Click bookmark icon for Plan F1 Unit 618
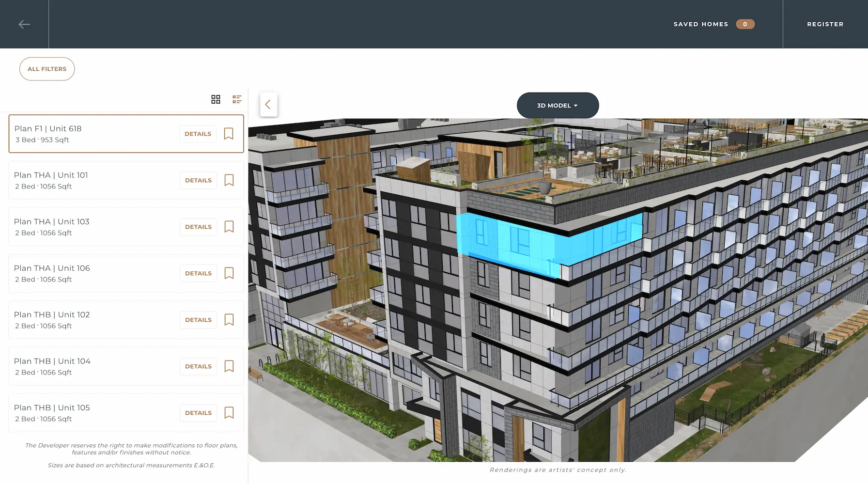Viewport: 868px width, 484px height. tap(229, 134)
